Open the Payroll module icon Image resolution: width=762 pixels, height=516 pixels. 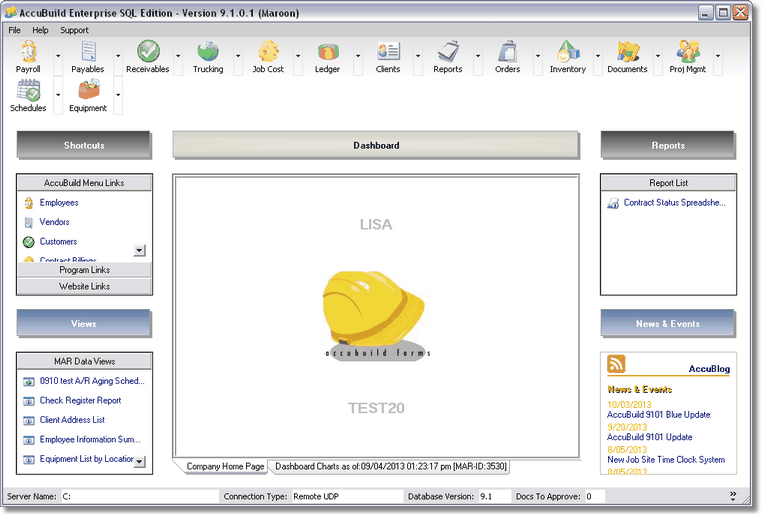28,52
